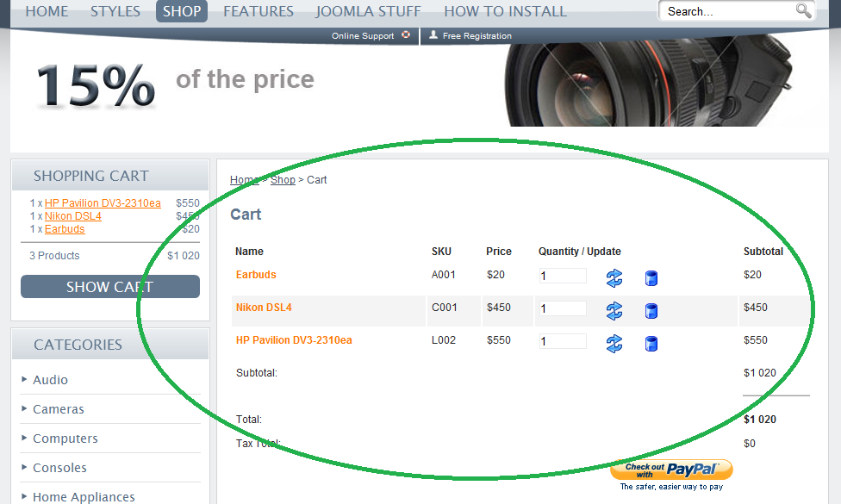Click the bold total amount $1 020

coord(760,420)
